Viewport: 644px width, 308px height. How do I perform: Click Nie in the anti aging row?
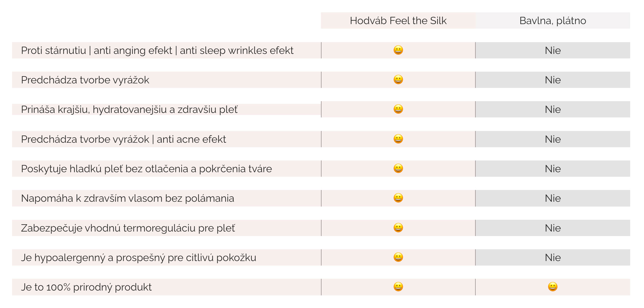click(x=553, y=50)
